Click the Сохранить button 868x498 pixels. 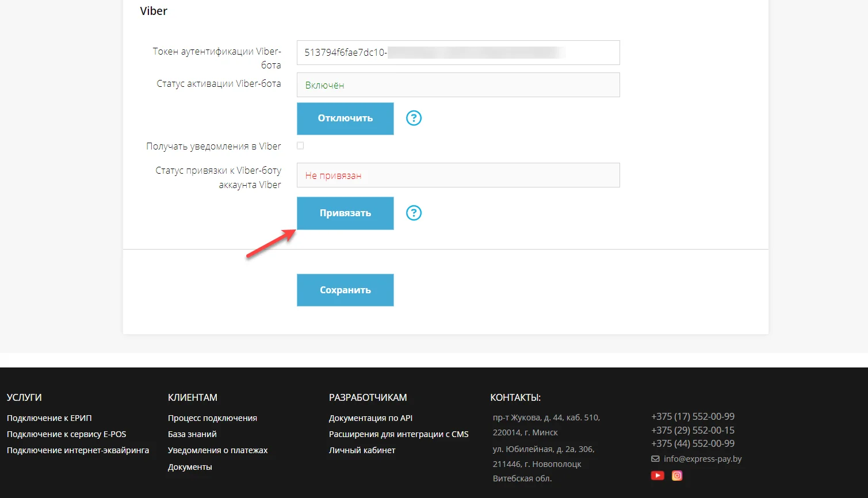(345, 290)
